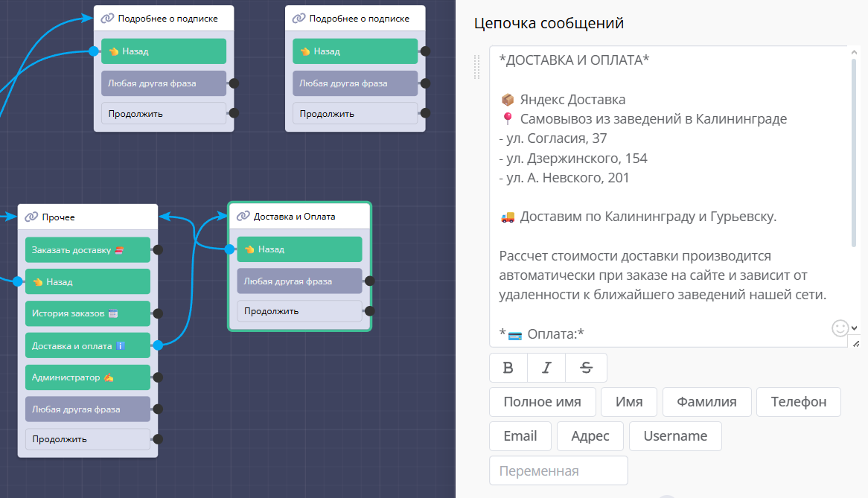Click the Italic formatting icon
The height and width of the screenshot is (498, 868).
546,368
